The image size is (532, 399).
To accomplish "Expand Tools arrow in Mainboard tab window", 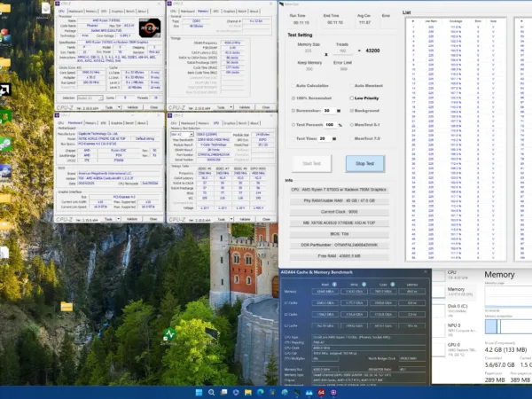I will tap(119, 219).
